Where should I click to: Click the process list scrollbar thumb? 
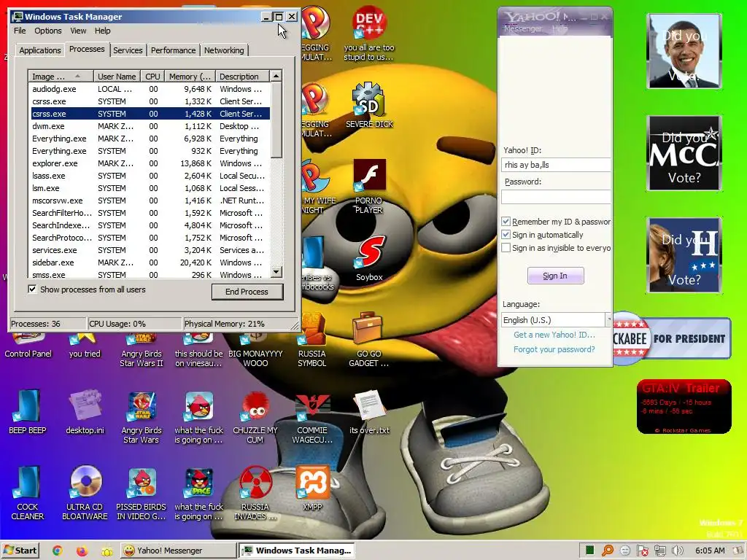[276, 119]
